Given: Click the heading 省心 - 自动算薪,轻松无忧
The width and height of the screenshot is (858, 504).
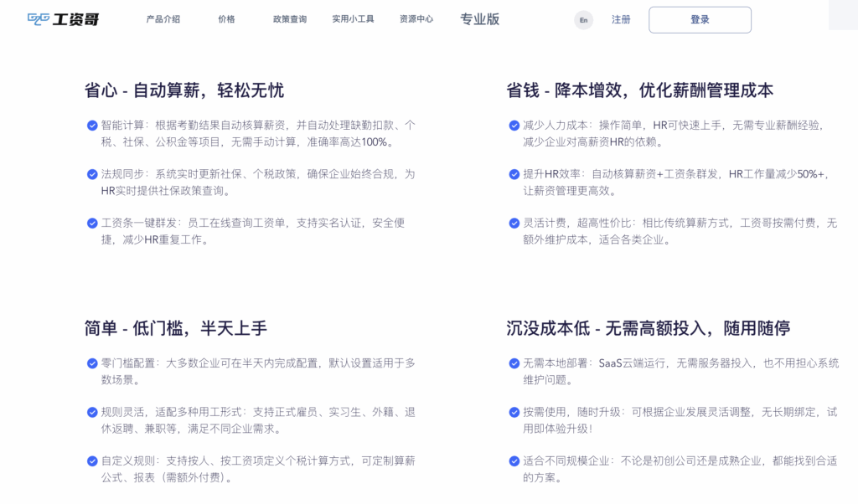Looking at the screenshot, I should click(184, 90).
